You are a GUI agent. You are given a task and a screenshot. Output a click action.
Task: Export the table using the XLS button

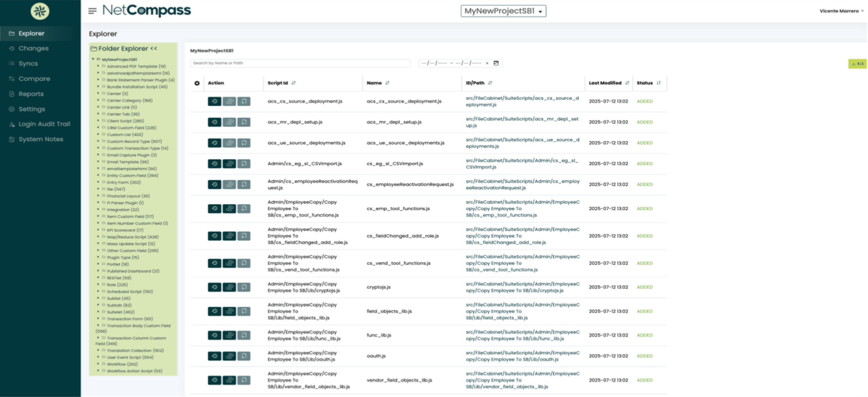pos(857,64)
